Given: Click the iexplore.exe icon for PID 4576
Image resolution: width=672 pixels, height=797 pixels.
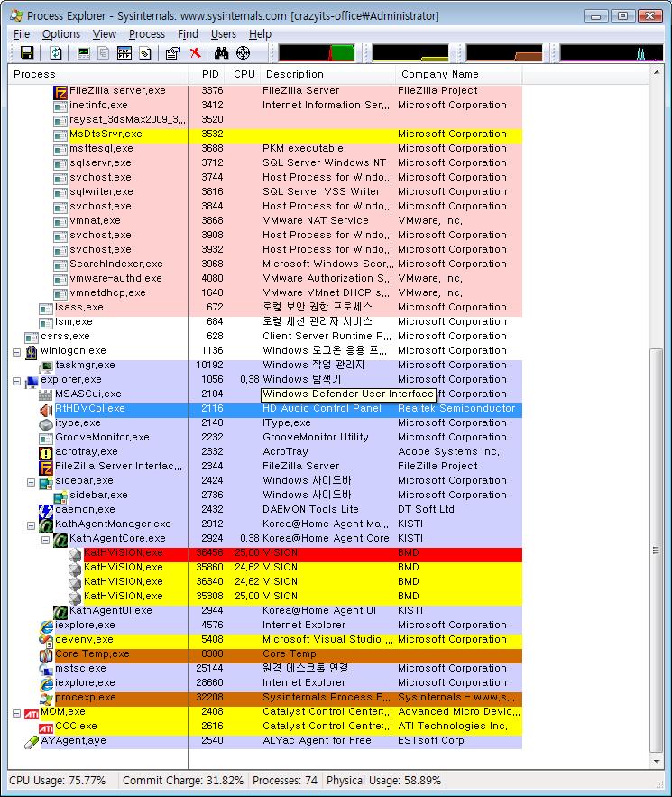Looking at the screenshot, I should click(x=46, y=626).
